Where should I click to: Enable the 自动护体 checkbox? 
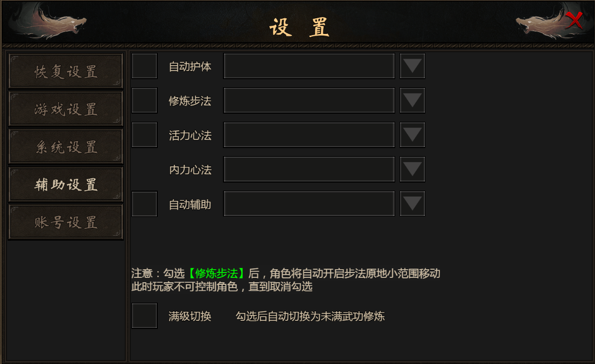(144, 66)
